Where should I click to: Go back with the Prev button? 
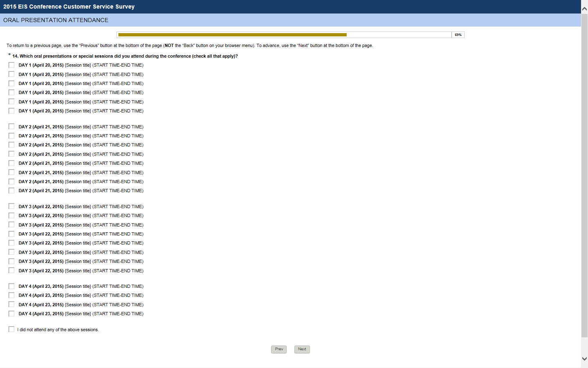pyautogui.click(x=279, y=349)
